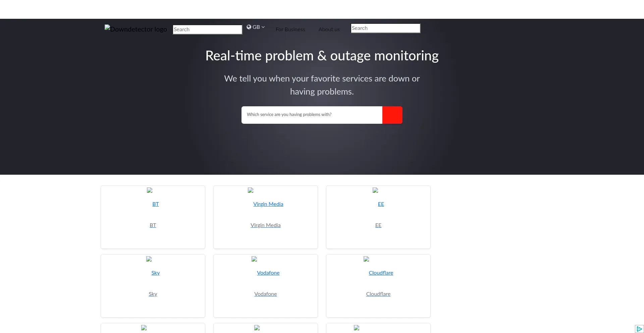
Task: Click the Sky logo image icon
Action: click(149, 259)
